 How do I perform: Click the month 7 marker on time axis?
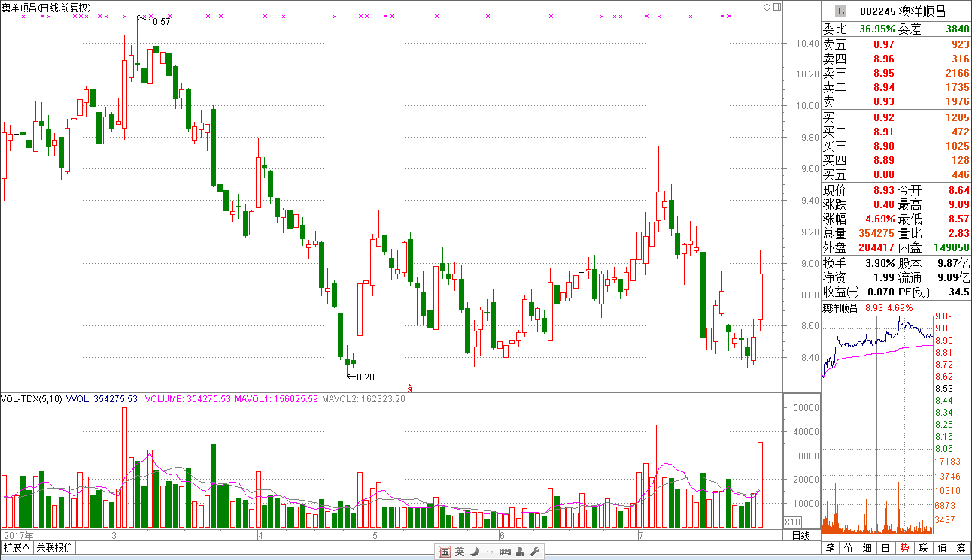(x=641, y=536)
